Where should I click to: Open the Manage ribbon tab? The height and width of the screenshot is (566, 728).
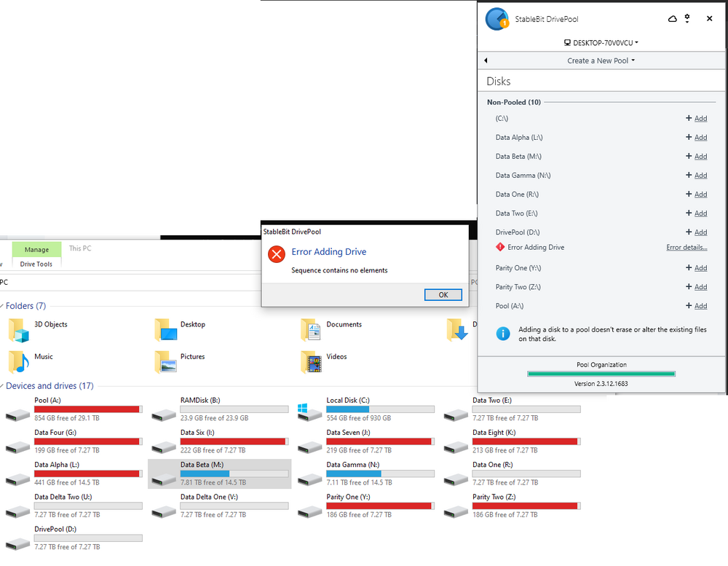[36, 249]
